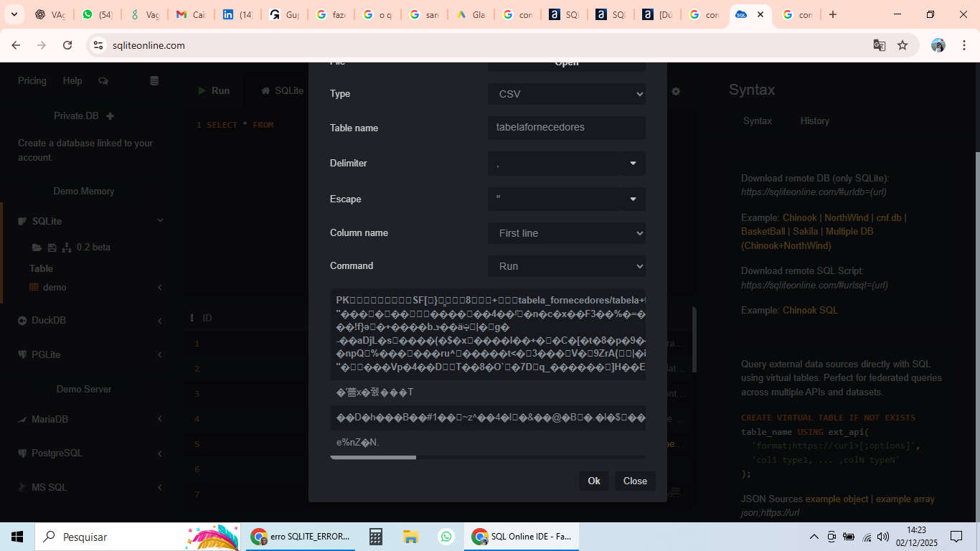
Task: Expand the demo table chevron
Action: tap(160, 287)
